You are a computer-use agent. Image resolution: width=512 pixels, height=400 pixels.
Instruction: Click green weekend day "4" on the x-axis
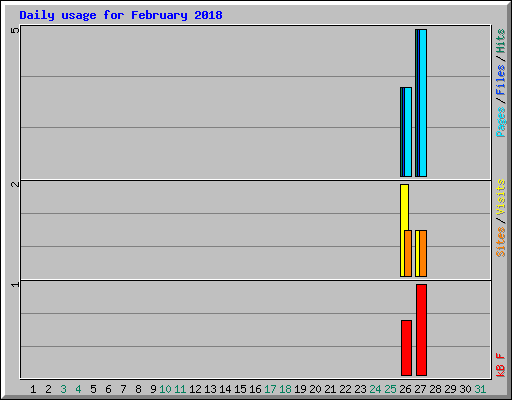point(78,389)
